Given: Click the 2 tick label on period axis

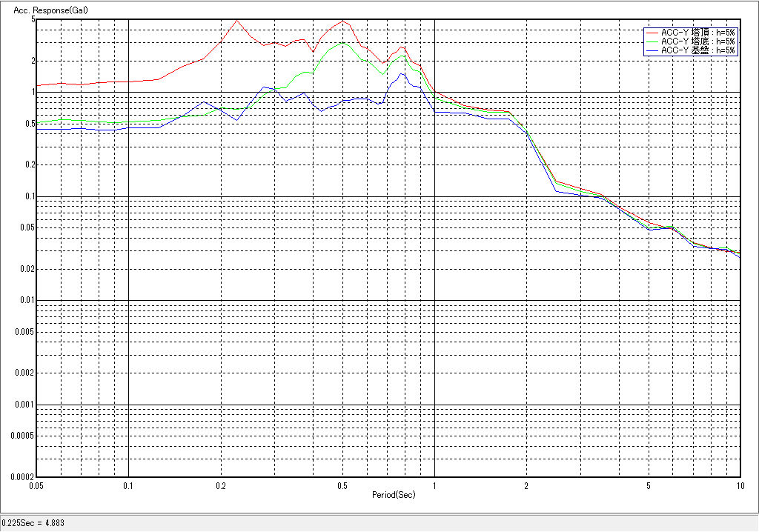Looking at the screenshot, I should click(526, 486).
